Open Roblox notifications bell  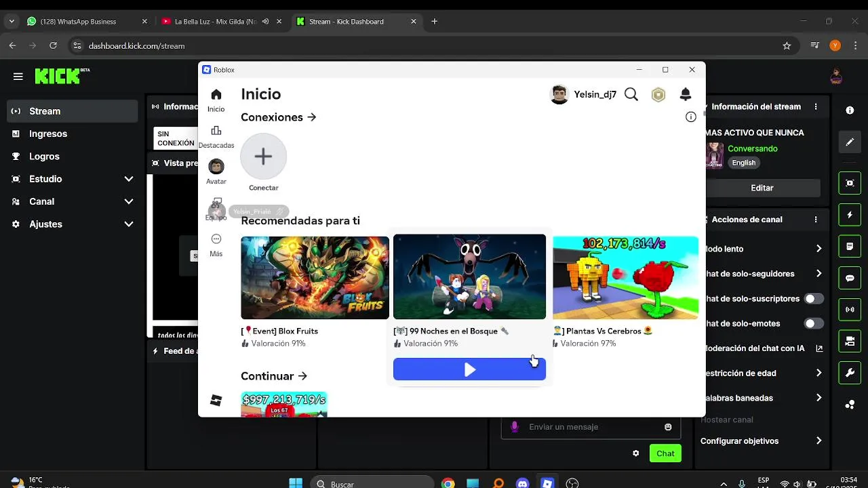click(x=686, y=94)
